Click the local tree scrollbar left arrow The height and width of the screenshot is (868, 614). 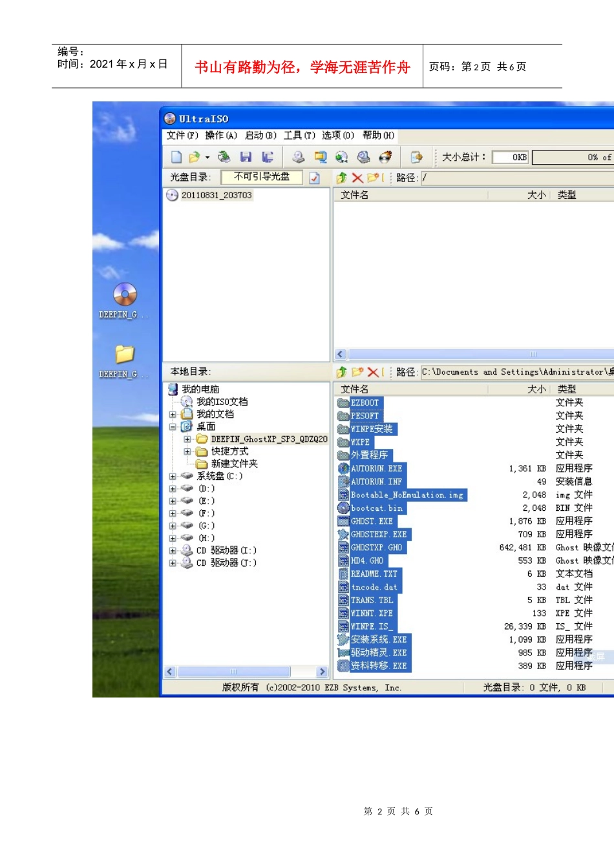click(170, 672)
